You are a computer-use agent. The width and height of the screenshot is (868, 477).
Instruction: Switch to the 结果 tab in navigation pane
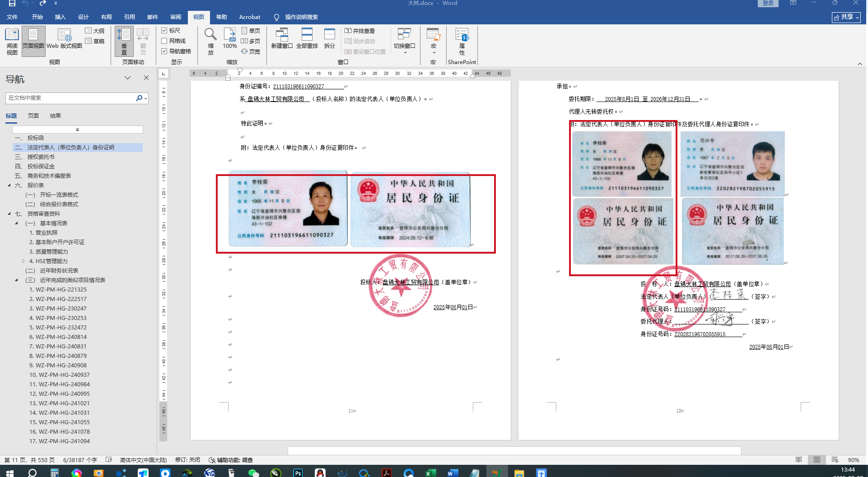(56, 116)
